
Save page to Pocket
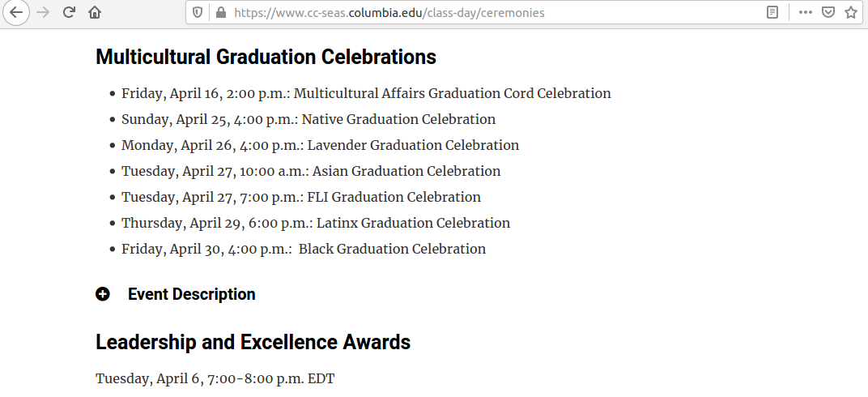[x=828, y=12]
